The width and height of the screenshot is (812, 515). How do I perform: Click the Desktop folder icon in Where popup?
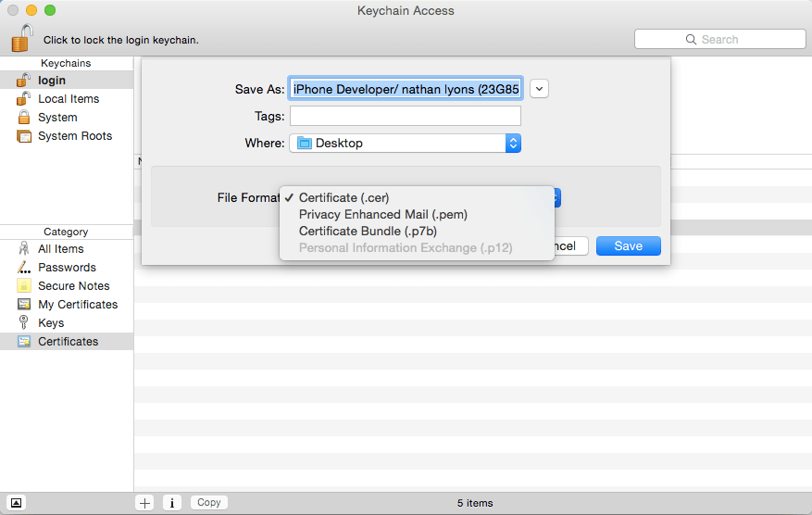pyautogui.click(x=305, y=143)
